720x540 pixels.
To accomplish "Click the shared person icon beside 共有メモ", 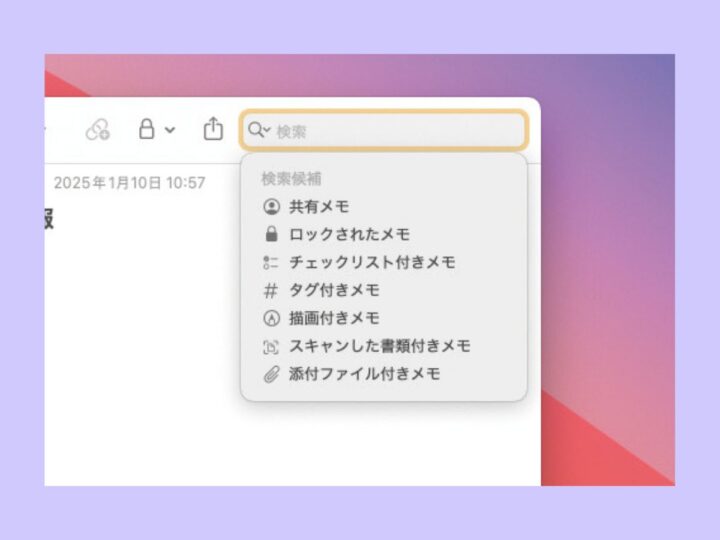I will point(271,207).
